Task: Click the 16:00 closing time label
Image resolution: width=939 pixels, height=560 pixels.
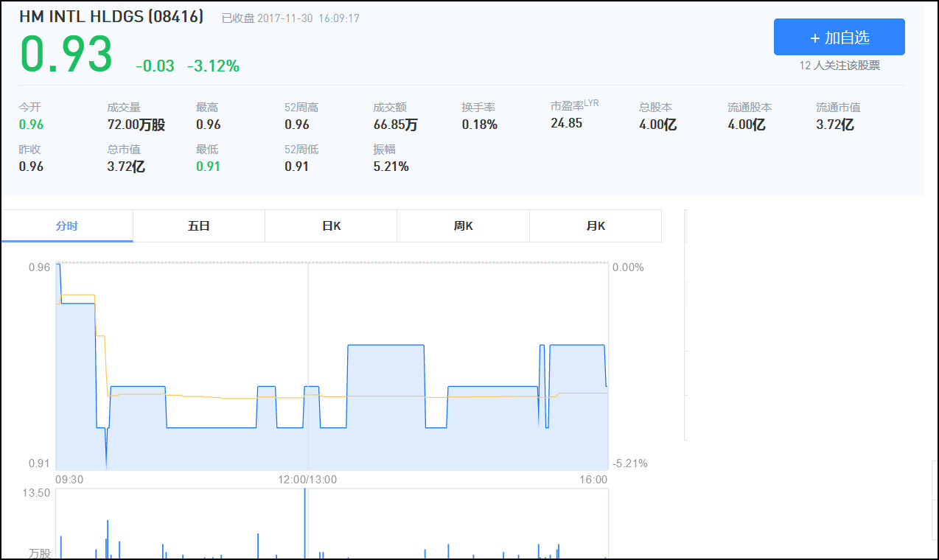Action: [x=593, y=480]
